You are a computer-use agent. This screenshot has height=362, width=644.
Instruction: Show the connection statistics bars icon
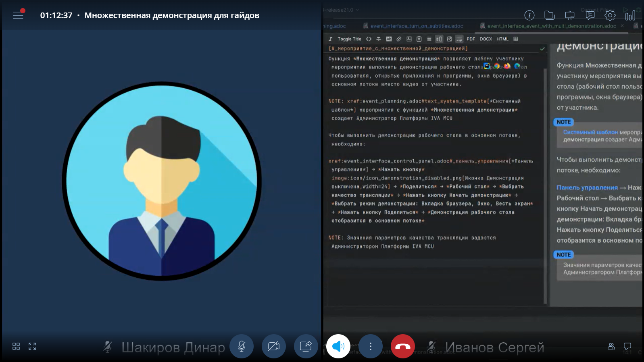[x=630, y=15]
